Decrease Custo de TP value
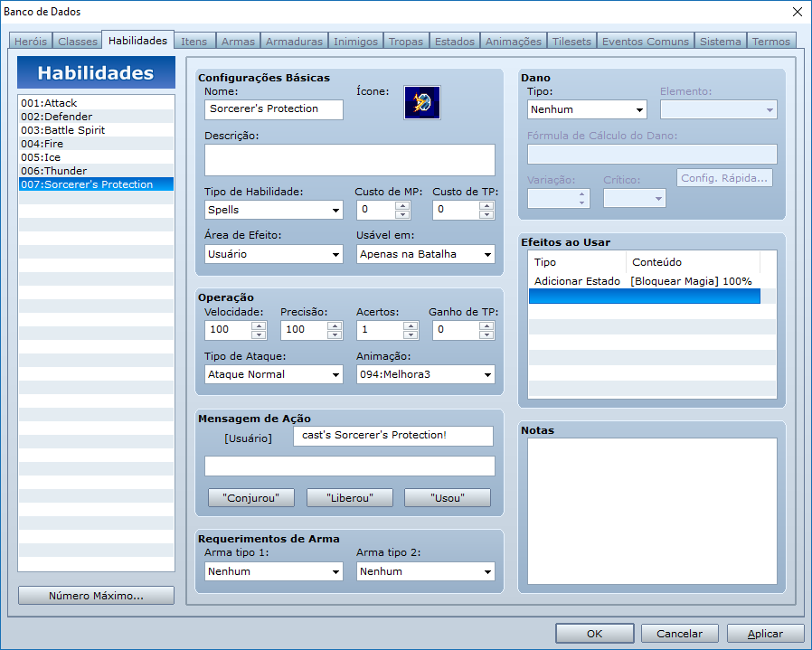 click(x=486, y=214)
